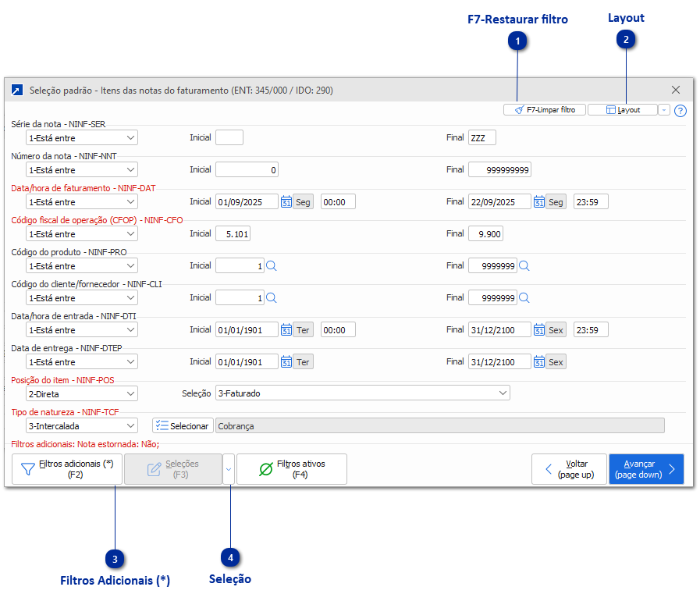Click Número da nota Inicial field
Viewport: 700px width, 601px height.
click(x=247, y=169)
